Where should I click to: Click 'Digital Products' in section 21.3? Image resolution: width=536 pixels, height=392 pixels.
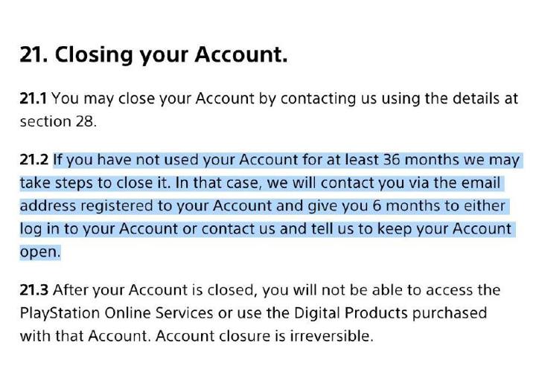point(351,313)
